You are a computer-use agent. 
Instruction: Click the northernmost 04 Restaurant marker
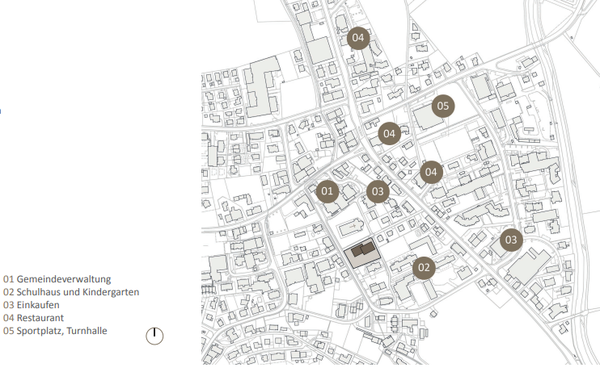tap(358, 38)
